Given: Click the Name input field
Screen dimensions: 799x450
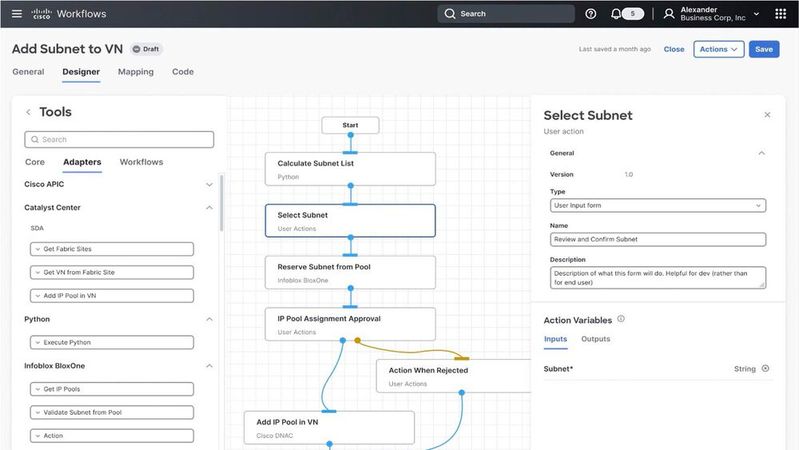Looking at the screenshot, I should 658,240.
